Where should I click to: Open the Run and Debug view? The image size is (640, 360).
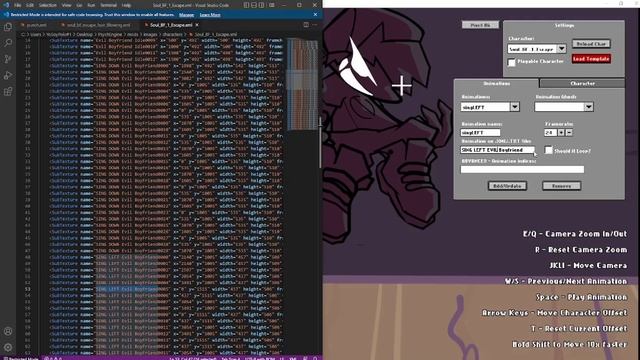click(8, 76)
